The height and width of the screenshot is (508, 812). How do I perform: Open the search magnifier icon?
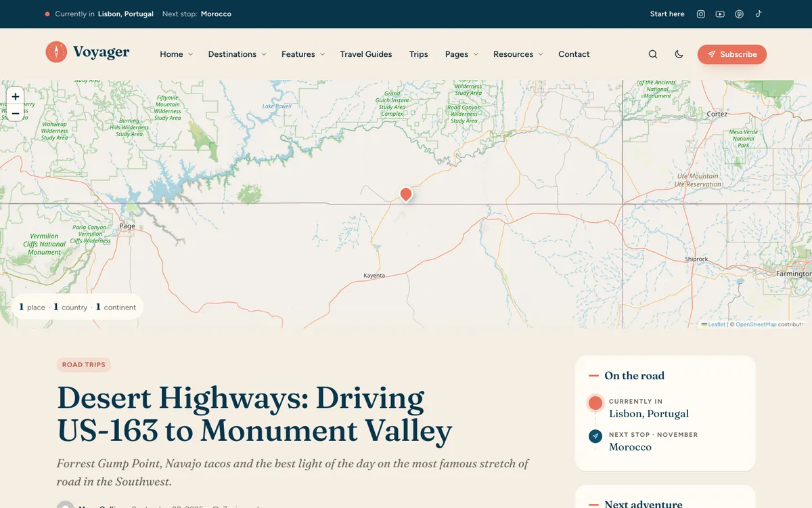[653, 54]
